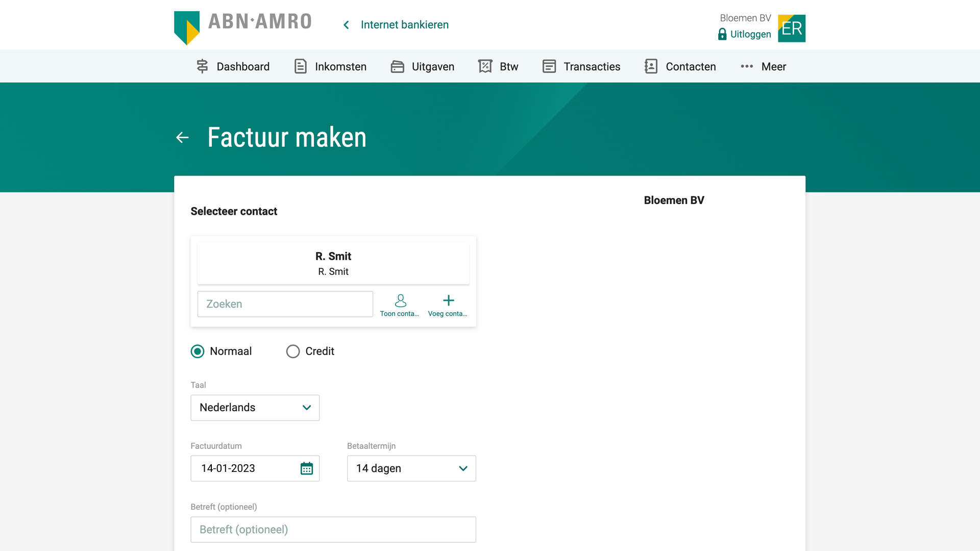This screenshot has width=980, height=551.
Task: Click the Transacties tab
Action: pyautogui.click(x=592, y=67)
